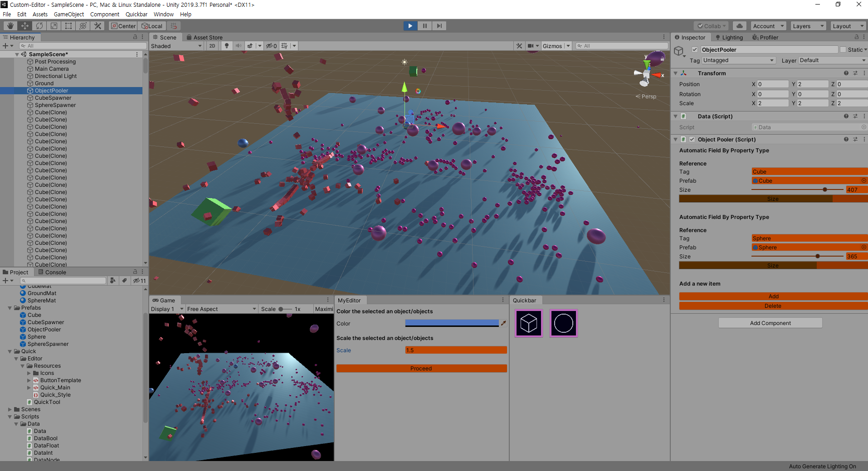The height and width of the screenshot is (471, 868).
Task: Open the cloud services button
Action: pos(739,26)
